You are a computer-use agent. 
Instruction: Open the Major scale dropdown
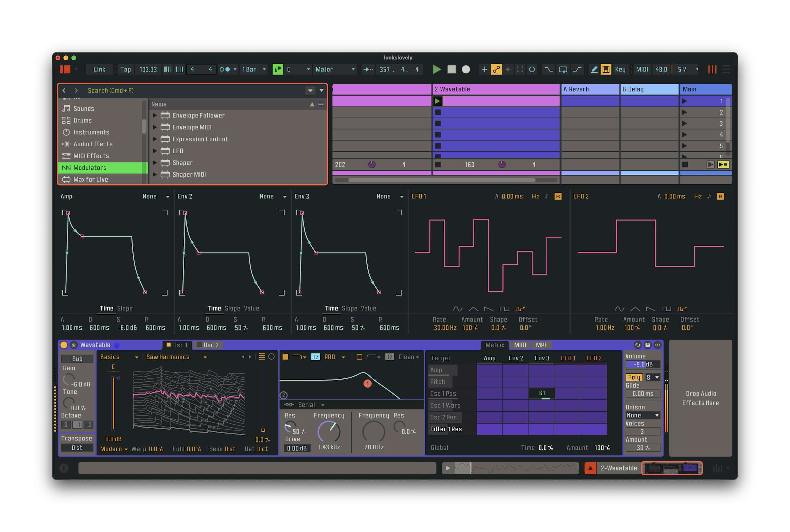334,69
